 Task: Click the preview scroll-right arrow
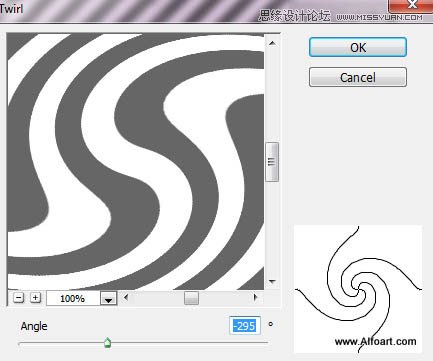pyautogui.click(x=255, y=297)
